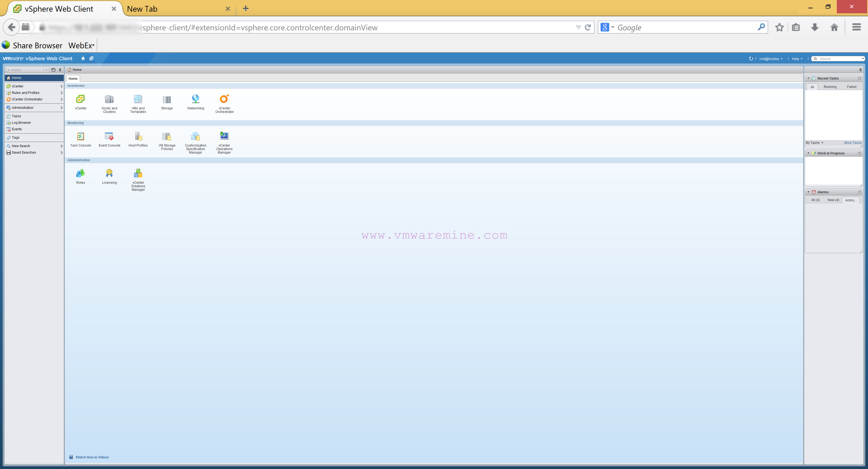Pin the right side panel
The height and width of the screenshot is (469, 868).
tap(860, 70)
